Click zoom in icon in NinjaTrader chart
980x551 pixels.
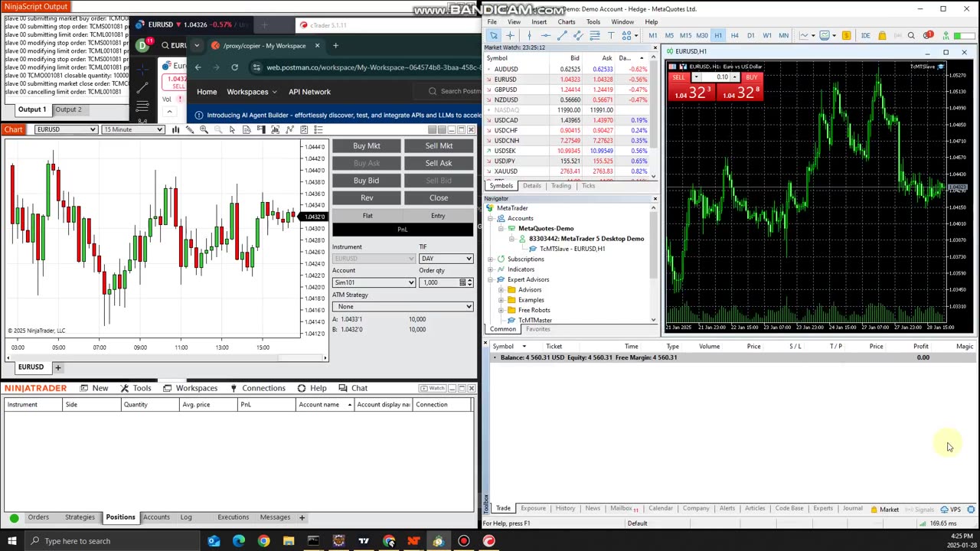pyautogui.click(x=204, y=129)
